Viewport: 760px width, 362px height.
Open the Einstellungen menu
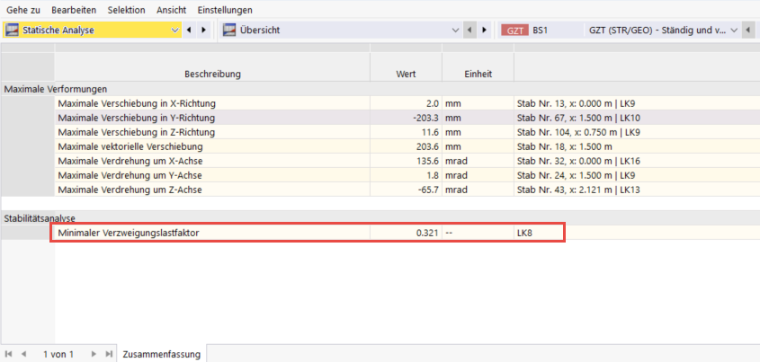[x=225, y=10]
